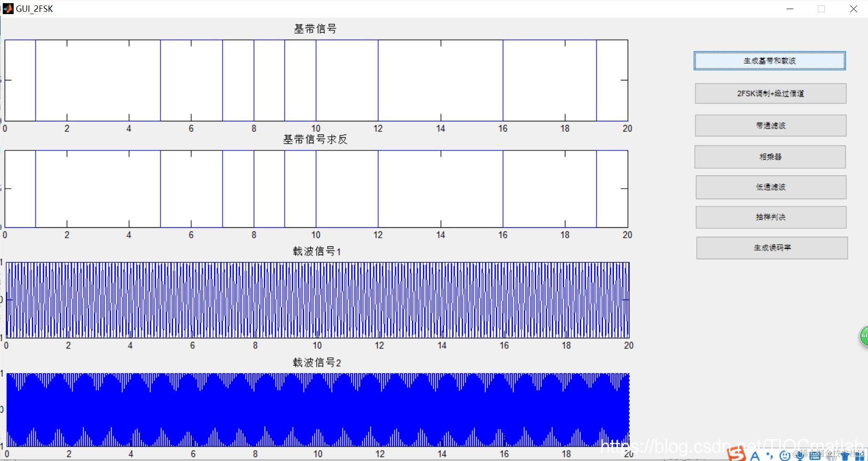Close the GUI_2FSK window

click(x=853, y=9)
